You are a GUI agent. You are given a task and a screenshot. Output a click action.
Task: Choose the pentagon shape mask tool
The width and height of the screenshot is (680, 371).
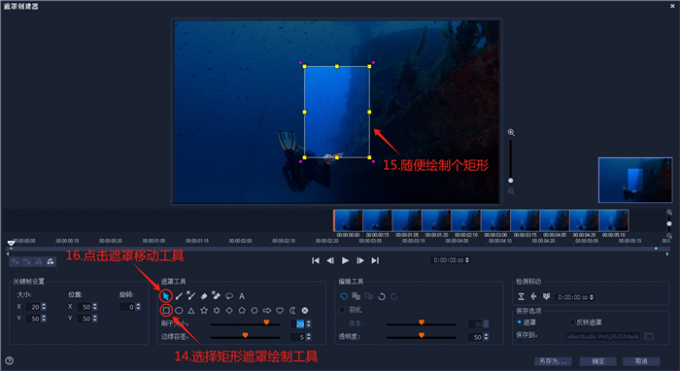(242, 310)
